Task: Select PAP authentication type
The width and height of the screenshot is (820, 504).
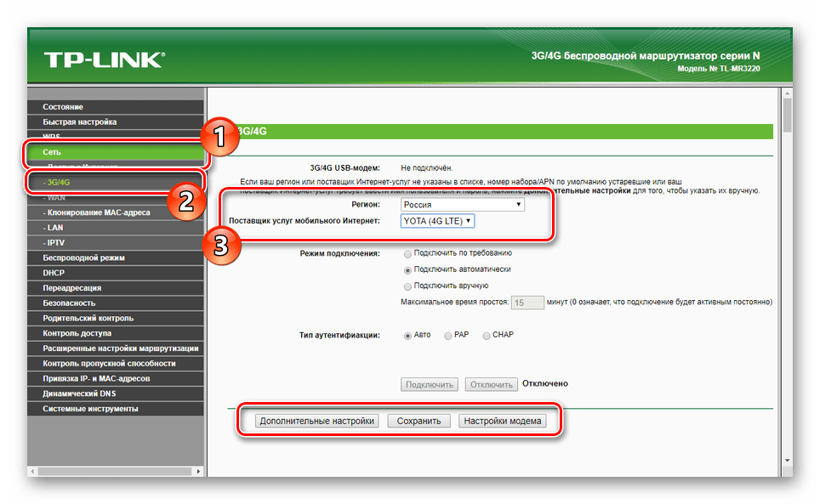Action: point(447,336)
